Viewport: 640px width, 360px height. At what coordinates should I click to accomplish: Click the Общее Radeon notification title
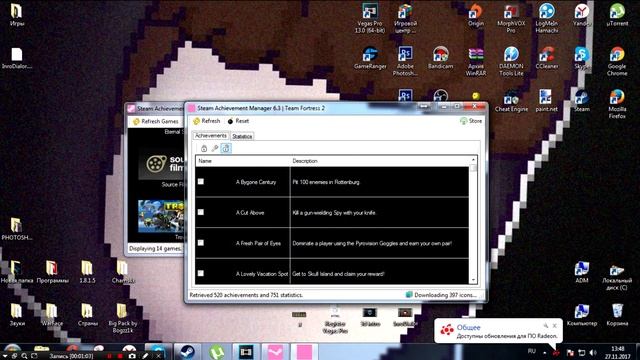468,327
